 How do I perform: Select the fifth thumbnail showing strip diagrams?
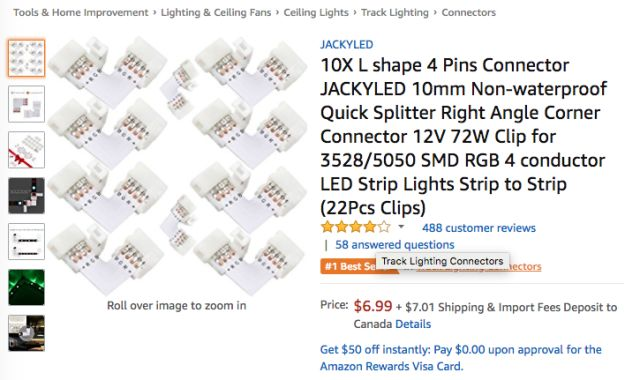(x=27, y=241)
